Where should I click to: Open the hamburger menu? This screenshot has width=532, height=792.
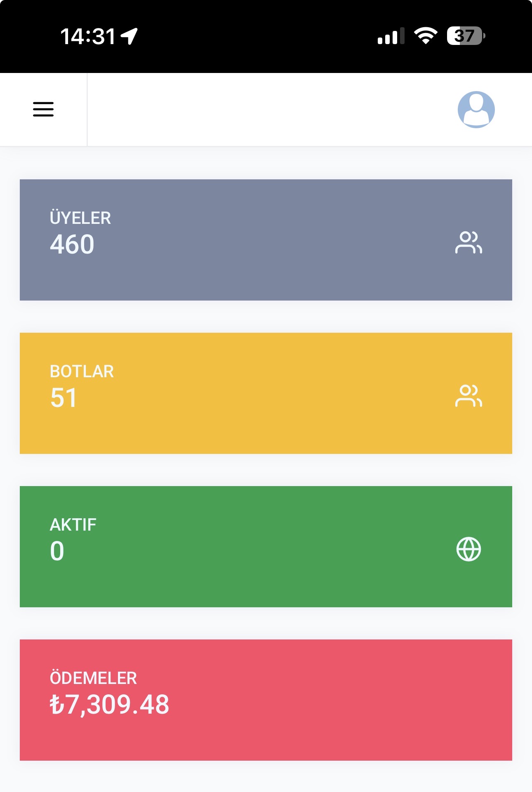(x=43, y=109)
